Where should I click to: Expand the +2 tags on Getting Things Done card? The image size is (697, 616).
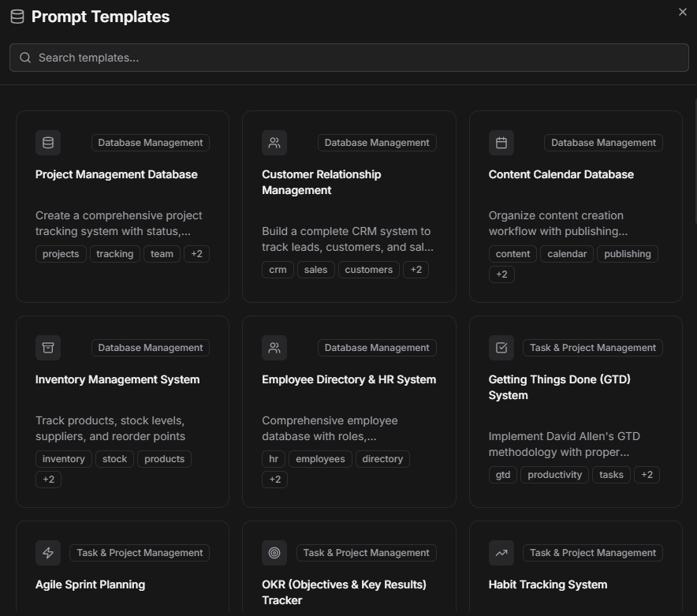coord(647,475)
